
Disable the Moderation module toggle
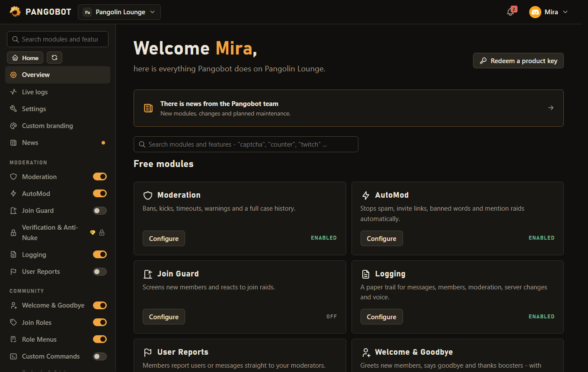coord(100,176)
